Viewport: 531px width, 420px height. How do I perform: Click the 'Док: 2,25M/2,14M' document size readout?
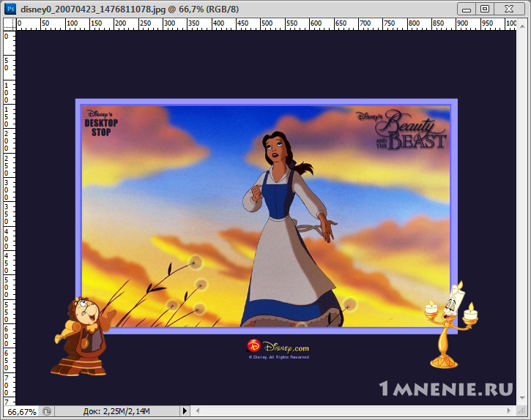click(x=116, y=411)
